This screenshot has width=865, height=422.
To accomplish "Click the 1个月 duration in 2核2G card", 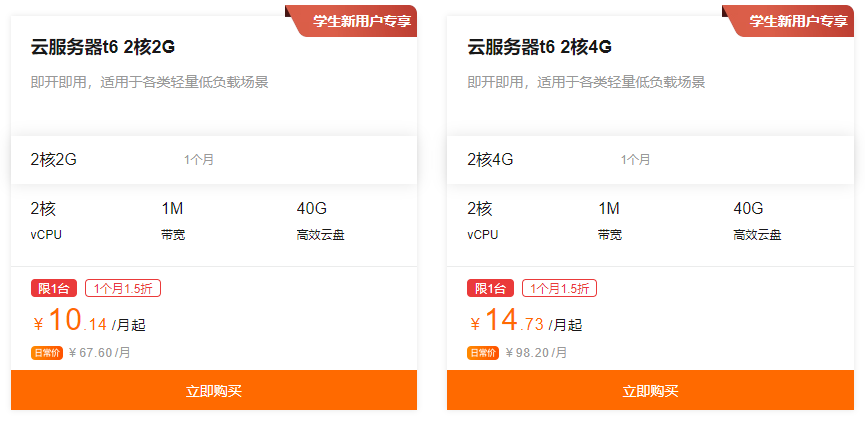I will [198, 159].
